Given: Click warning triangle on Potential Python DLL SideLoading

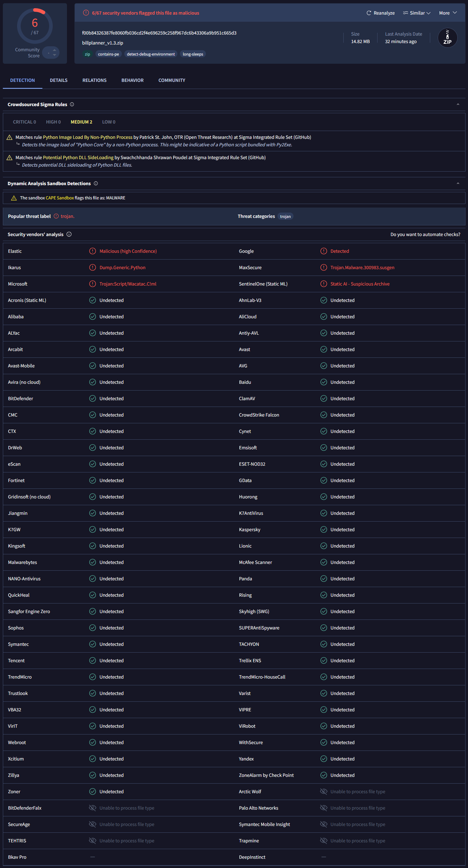Looking at the screenshot, I should (x=10, y=157).
